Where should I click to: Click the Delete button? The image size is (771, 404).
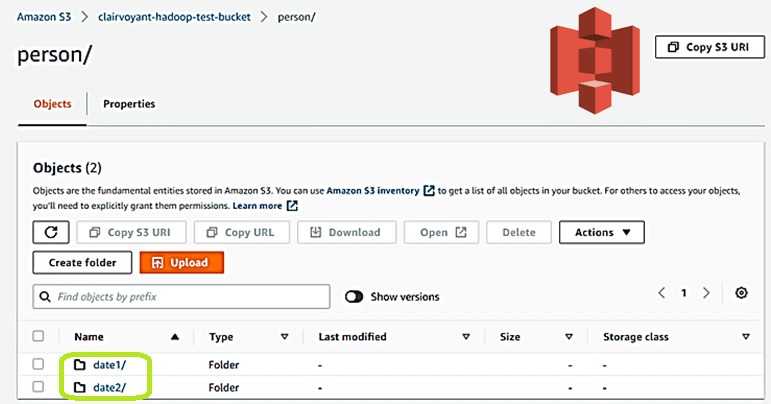pyautogui.click(x=519, y=232)
